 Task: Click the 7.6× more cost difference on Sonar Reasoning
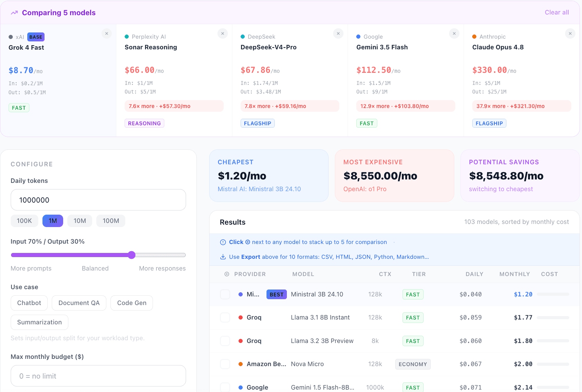pyautogui.click(x=174, y=106)
